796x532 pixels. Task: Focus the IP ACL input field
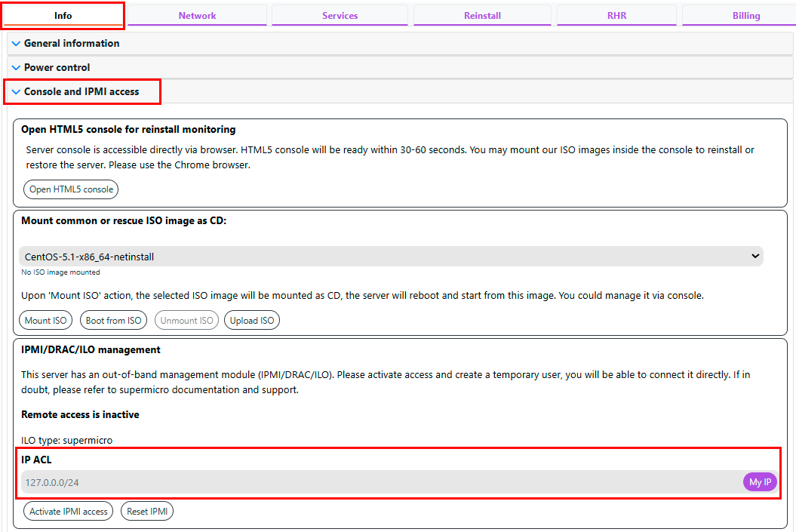[x=377, y=482]
